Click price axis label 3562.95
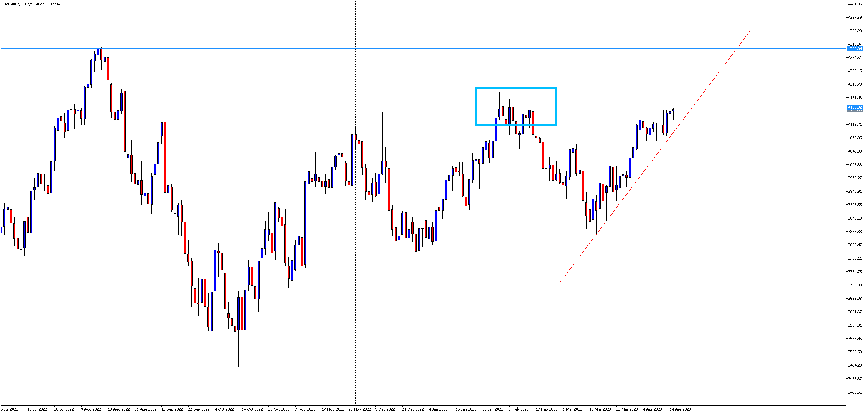Image resolution: width=868 pixels, height=414 pixels. coord(855,339)
